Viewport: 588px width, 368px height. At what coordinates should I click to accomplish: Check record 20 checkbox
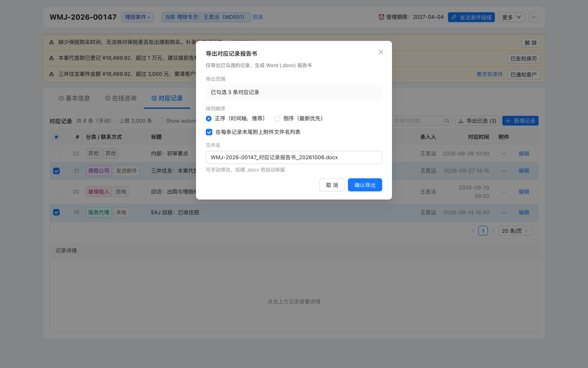(56, 192)
